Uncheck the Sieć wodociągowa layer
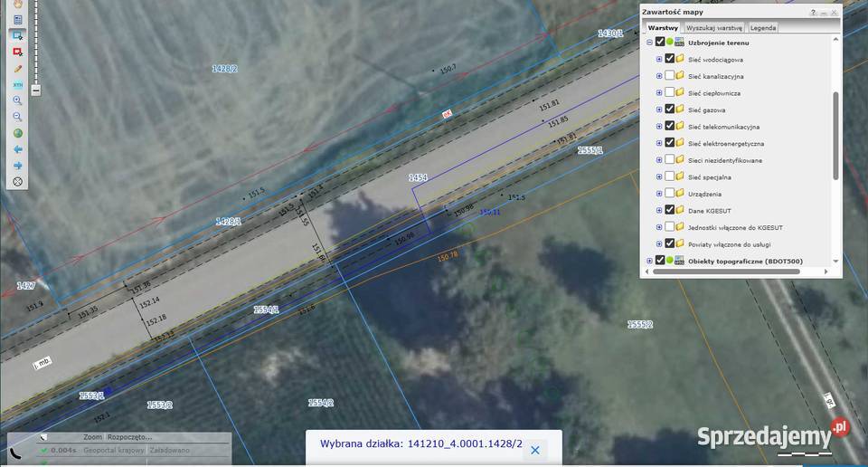Viewport: 868px width, 467px height. (669, 59)
